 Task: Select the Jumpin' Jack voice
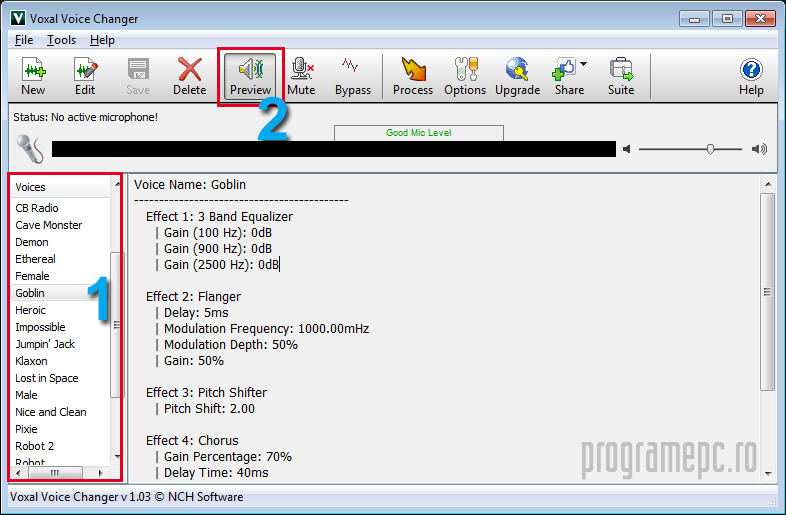tap(60, 345)
